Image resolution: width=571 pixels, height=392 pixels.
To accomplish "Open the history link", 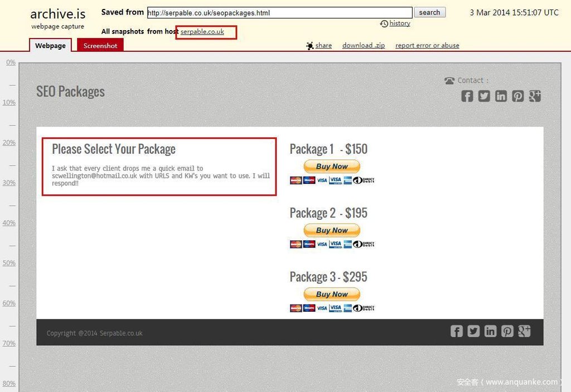I will [x=399, y=23].
